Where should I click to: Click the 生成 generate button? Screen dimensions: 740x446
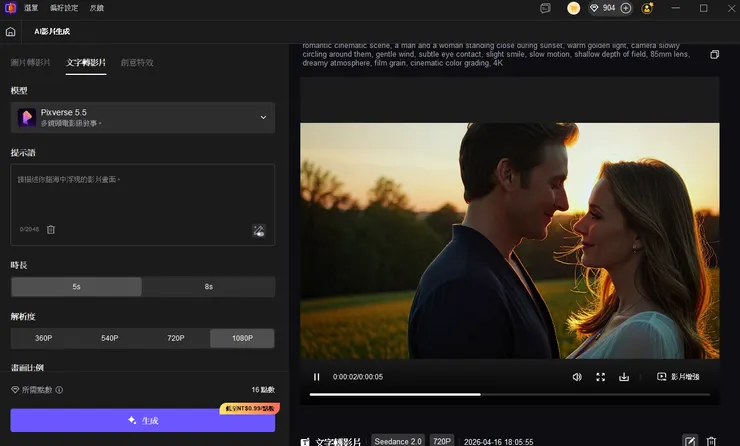pyautogui.click(x=143, y=420)
